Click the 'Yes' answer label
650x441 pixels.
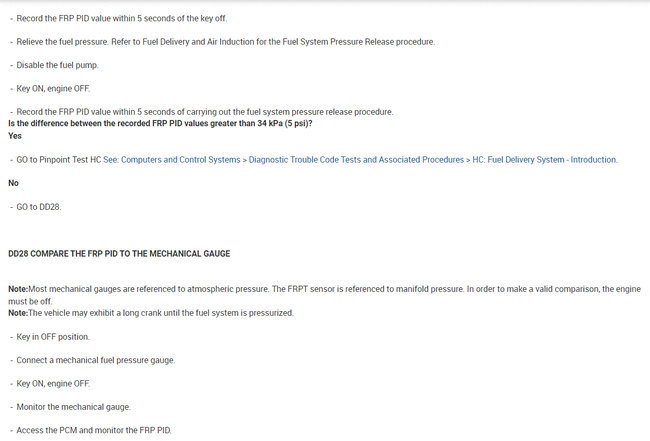15,135
